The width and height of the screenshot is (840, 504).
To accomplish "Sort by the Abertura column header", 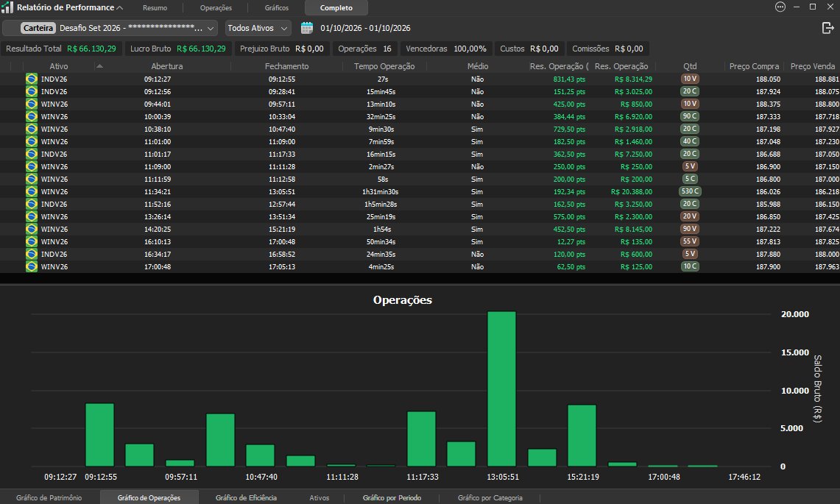I will pyautogui.click(x=167, y=66).
